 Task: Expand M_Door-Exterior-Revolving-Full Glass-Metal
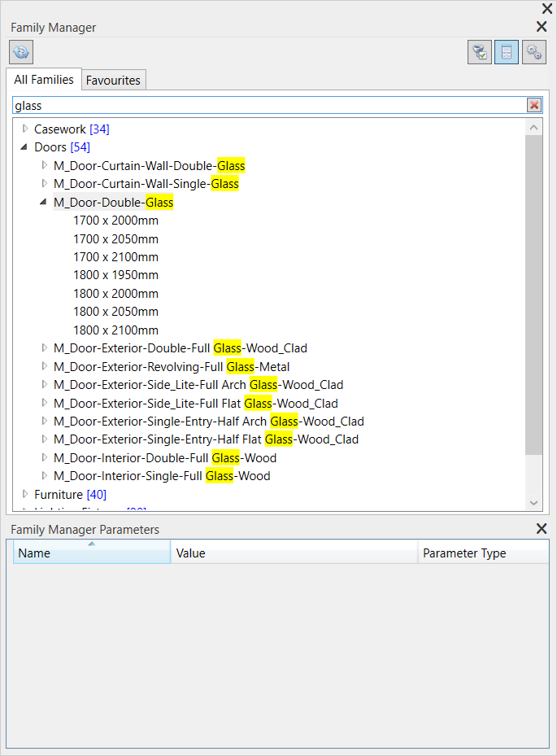pos(45,366)
